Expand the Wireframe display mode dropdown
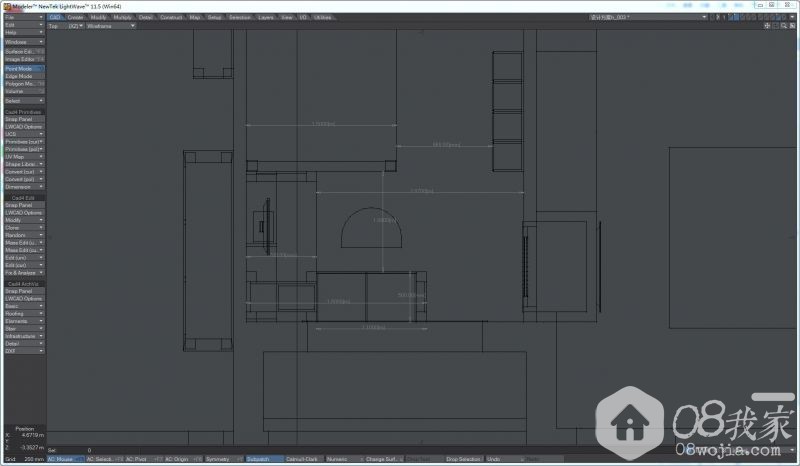The image size is (800, 466). (x=110, y=26)
